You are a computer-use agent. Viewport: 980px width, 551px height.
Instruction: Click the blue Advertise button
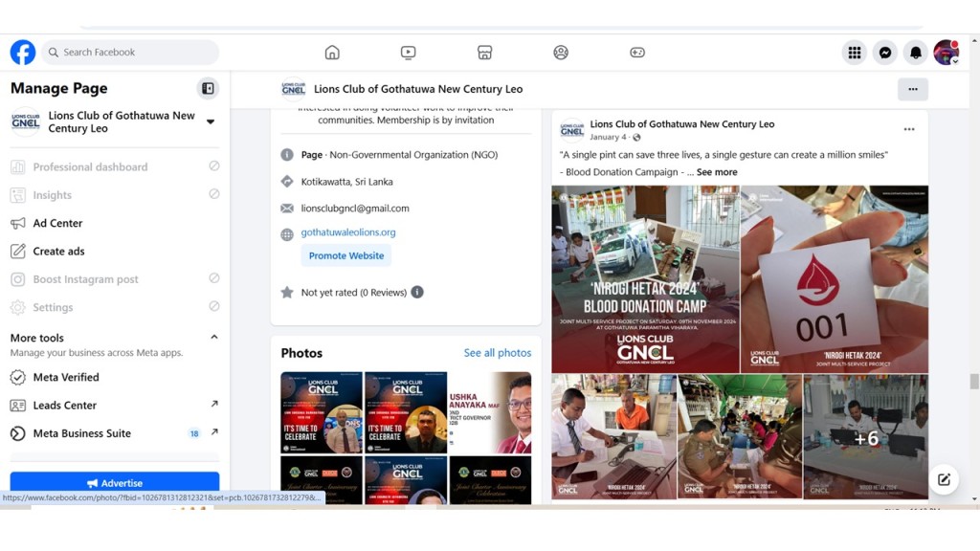(x=115, y=483)
